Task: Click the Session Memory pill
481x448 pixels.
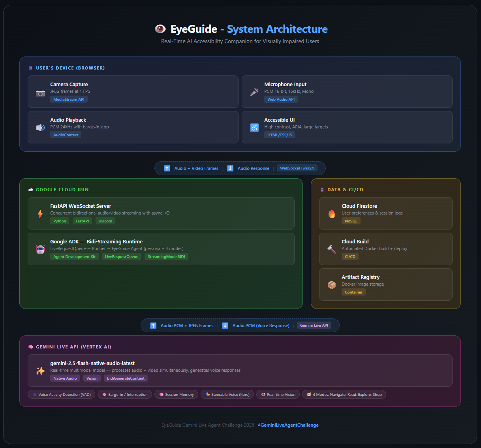Action: [177, 395]
